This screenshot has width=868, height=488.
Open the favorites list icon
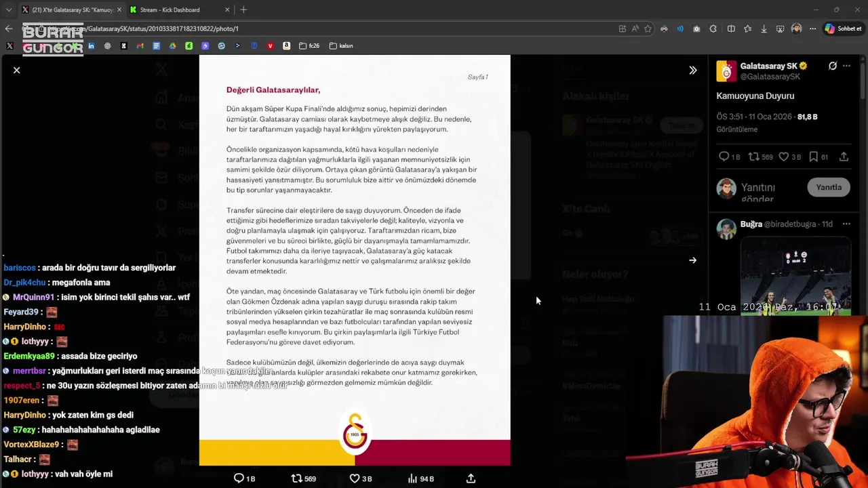[747, 28]
